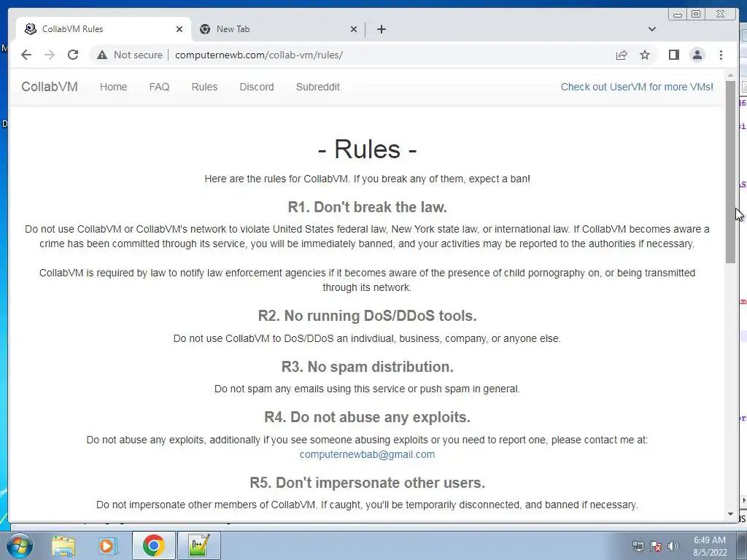This screenshot has height=560, width=747.
Task: Open the Subreddit navigation link
Action: (318, 87)
